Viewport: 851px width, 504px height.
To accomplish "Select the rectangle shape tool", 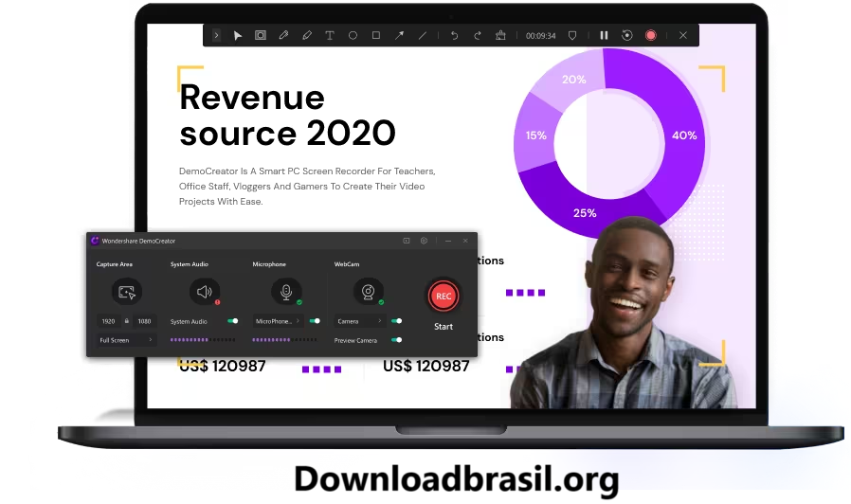I will click(x=375, y=35).
